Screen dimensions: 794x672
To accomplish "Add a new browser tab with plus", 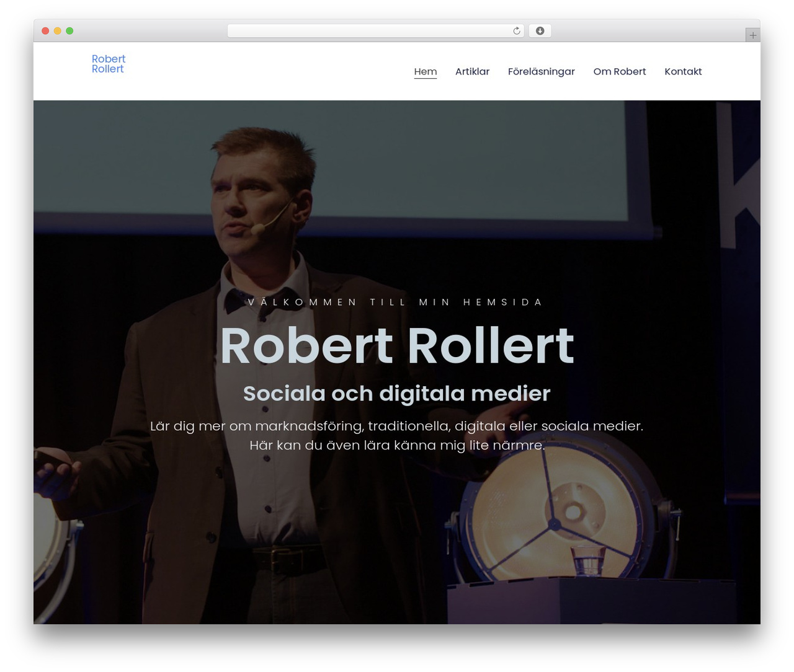I will coord(752,35).
